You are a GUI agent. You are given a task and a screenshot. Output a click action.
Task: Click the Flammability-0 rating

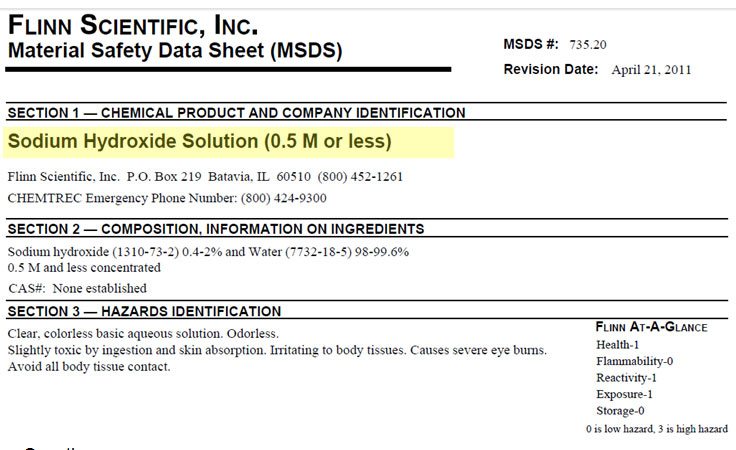tap(635, 361)
